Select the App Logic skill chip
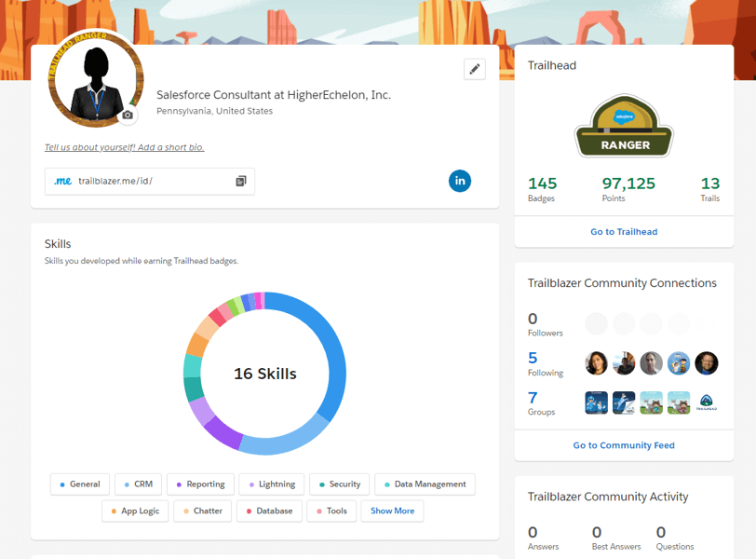 135,511
